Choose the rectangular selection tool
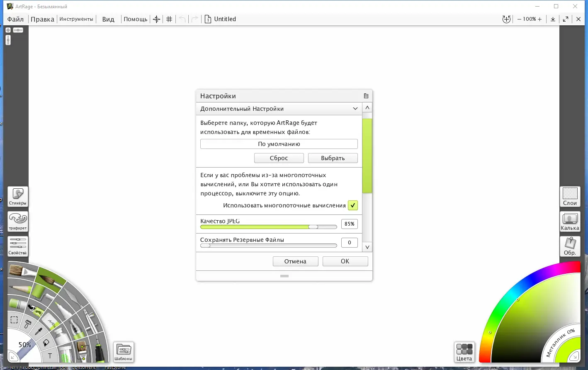 pyautogui.click(x=14, y=320)
